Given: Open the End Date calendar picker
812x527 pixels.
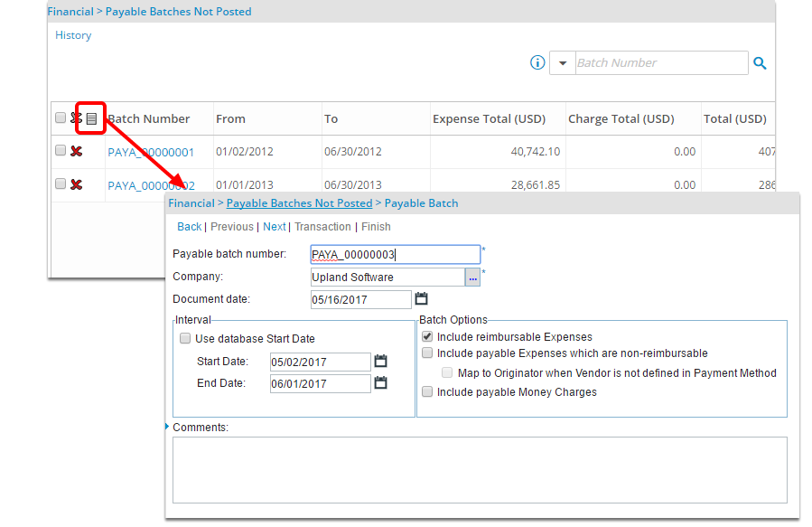Looking at the screenshot, I should tap(380, 383).
